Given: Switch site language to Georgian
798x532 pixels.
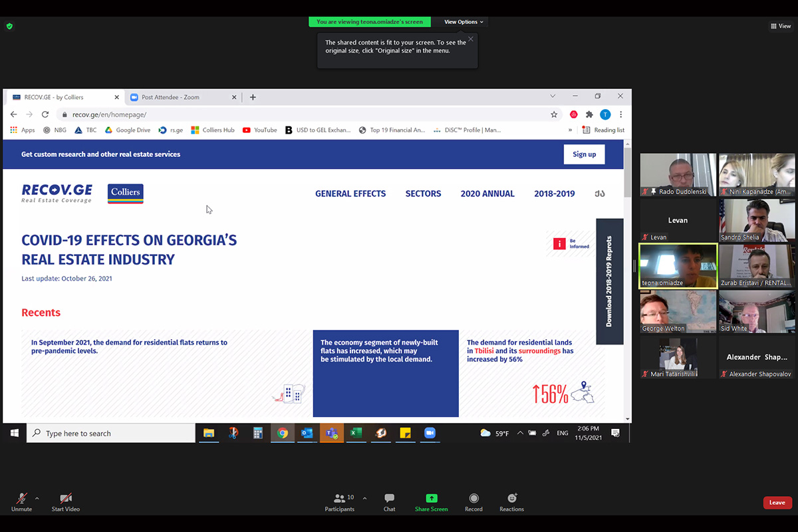Looking at the screenshot, I should [600, 194].
